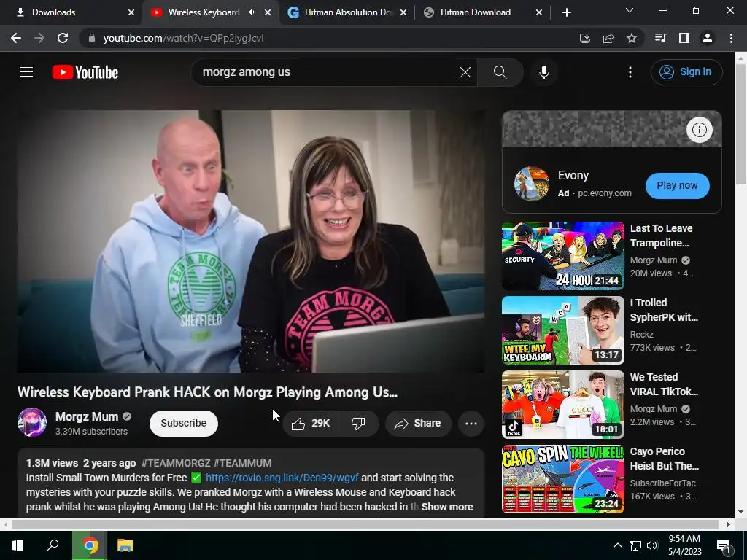The width and height of the screenshot is (747, 560).
Task: Open Chrome three-dot menu
Action: 731,38
